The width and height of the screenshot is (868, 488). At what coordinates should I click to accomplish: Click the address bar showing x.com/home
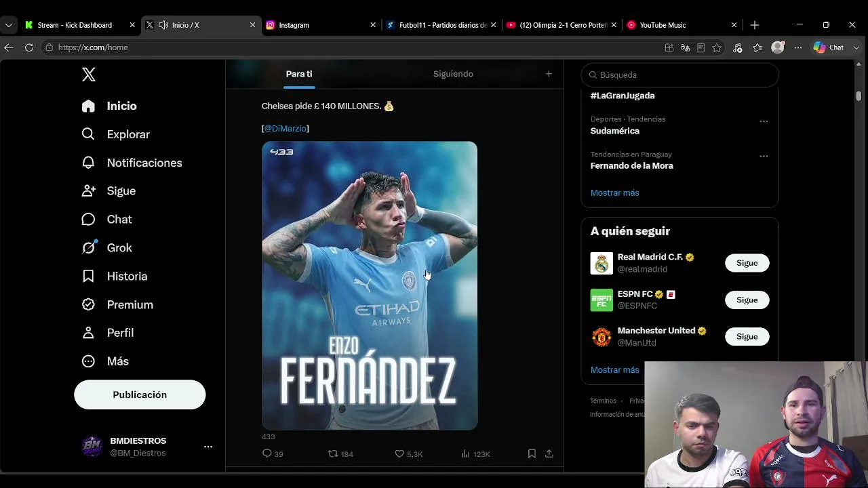353,47
